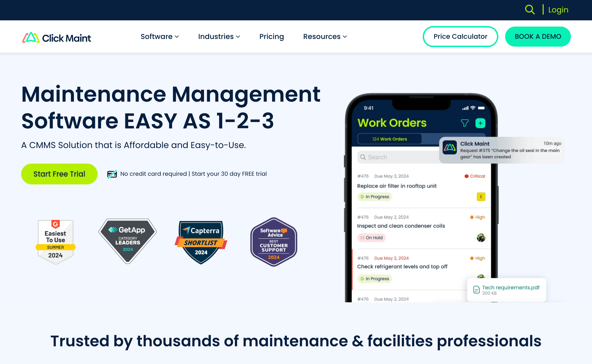The image size is (592, 364).
Task: Expand the Software menu
Action: coord(159,36)
